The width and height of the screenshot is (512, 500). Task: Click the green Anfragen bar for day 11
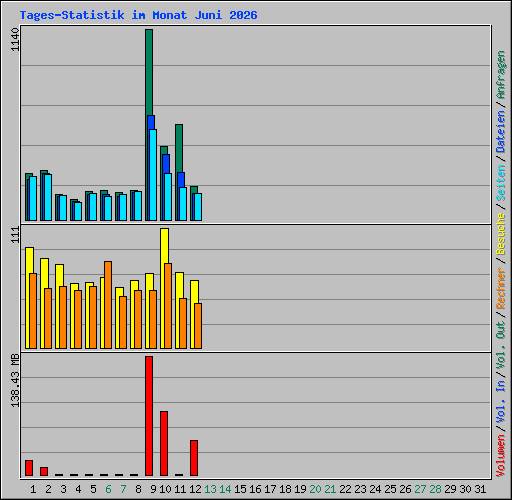coord(179,148)
